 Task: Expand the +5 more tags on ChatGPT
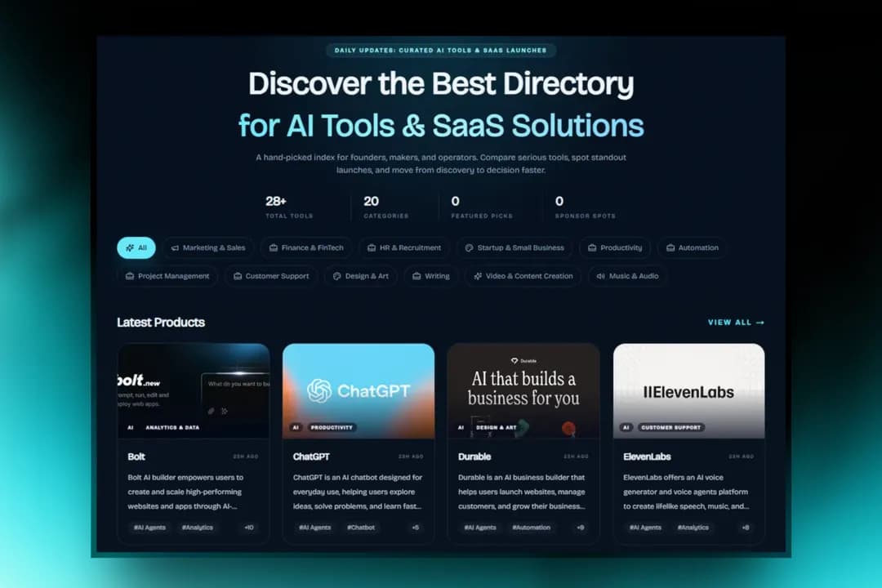415,528
